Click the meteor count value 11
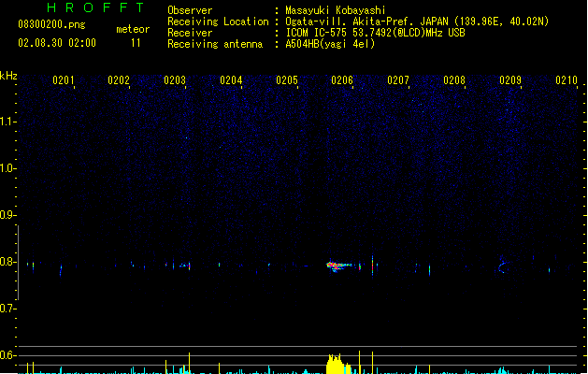The image size is (588, 374). click(136, 43)
